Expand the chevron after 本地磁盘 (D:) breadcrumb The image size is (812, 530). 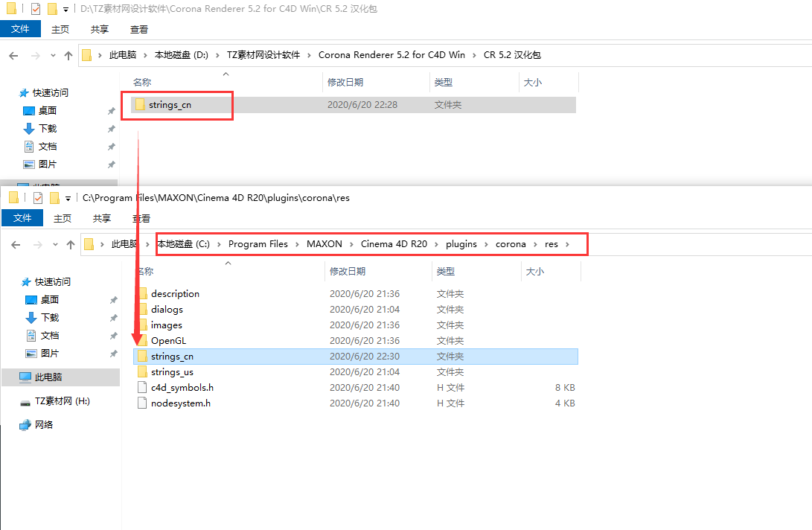pyautogui.click(x=217, y=55)
